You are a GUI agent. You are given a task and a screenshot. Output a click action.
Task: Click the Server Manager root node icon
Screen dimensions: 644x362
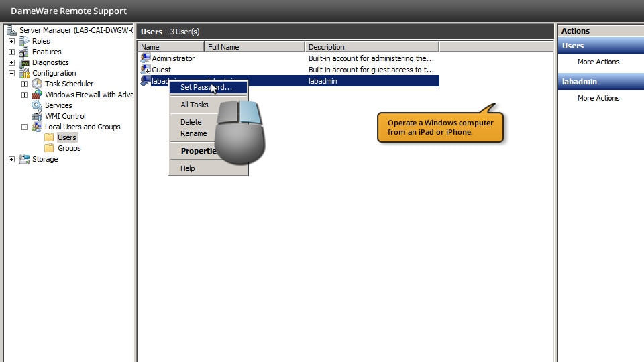tap(11, 30)
